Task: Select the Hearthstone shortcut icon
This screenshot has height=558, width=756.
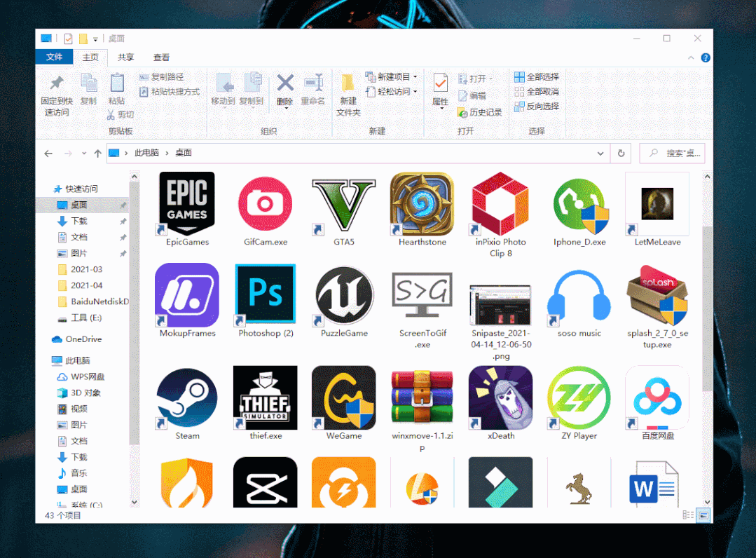Action: point(422,203)
